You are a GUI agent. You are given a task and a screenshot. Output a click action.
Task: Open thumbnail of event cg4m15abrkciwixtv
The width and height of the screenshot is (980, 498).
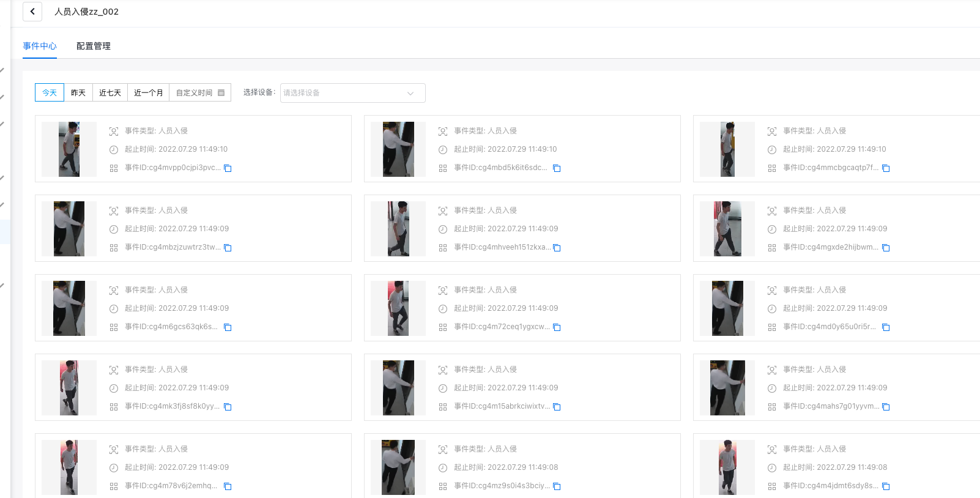[x=398, y=388]
